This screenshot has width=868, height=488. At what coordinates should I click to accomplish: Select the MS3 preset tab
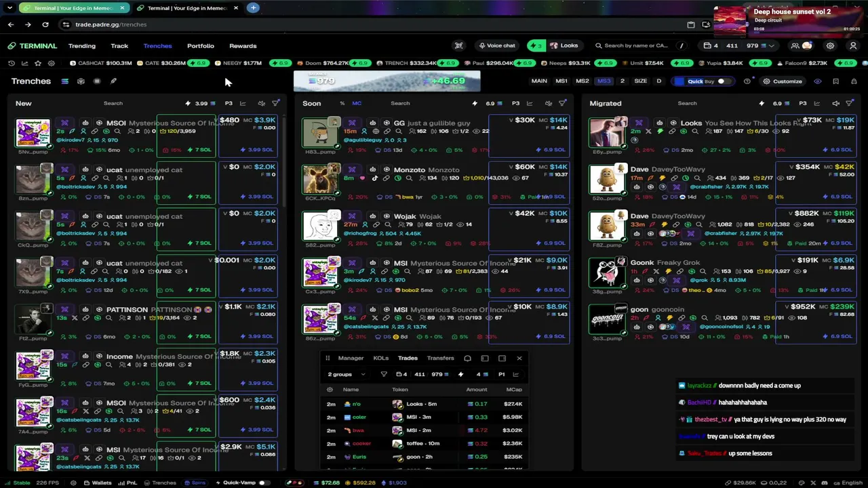click(604, 81)
